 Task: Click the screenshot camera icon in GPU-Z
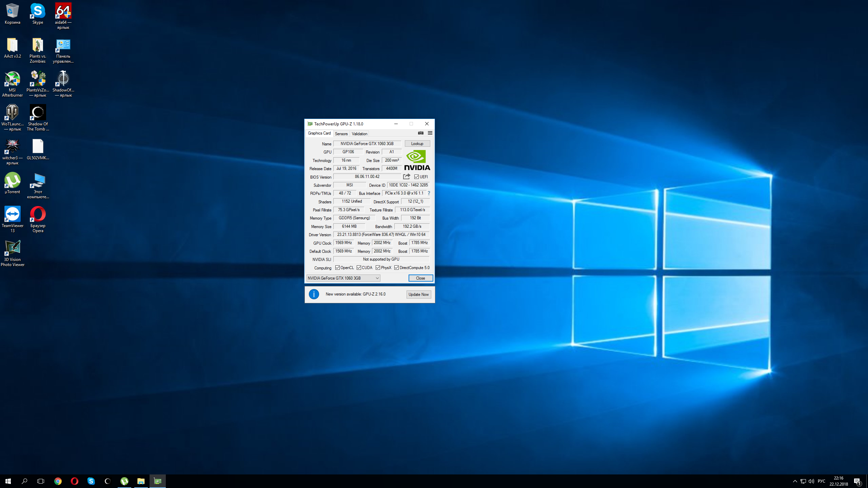click(420, 133)
